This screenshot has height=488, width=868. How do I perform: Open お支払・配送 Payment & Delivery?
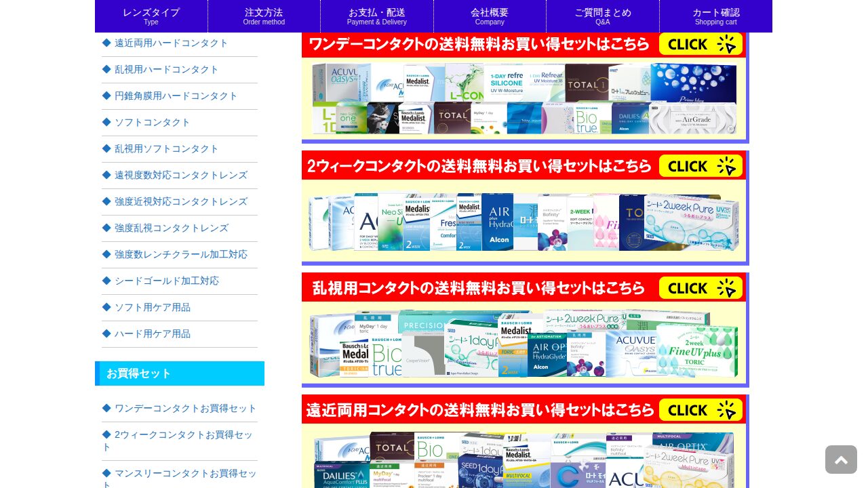(377, 16)
